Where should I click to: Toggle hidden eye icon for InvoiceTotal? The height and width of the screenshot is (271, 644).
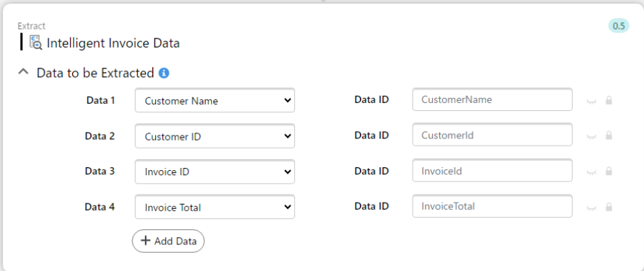591,208
